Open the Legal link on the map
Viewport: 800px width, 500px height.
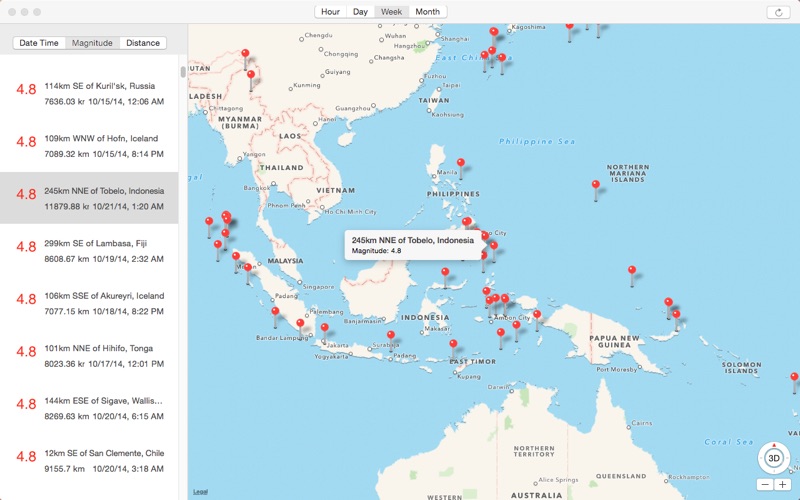click(x=201, y=492)
